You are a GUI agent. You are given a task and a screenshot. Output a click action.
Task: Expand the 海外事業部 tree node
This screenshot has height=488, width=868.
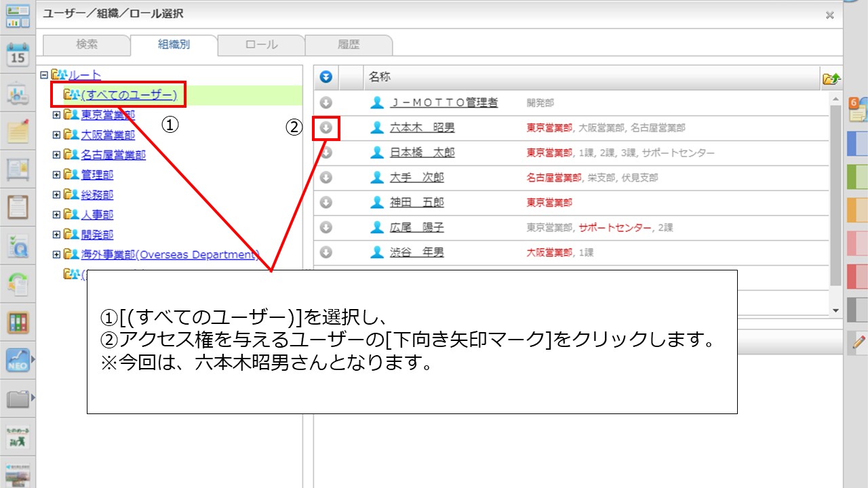pos(57,254)
